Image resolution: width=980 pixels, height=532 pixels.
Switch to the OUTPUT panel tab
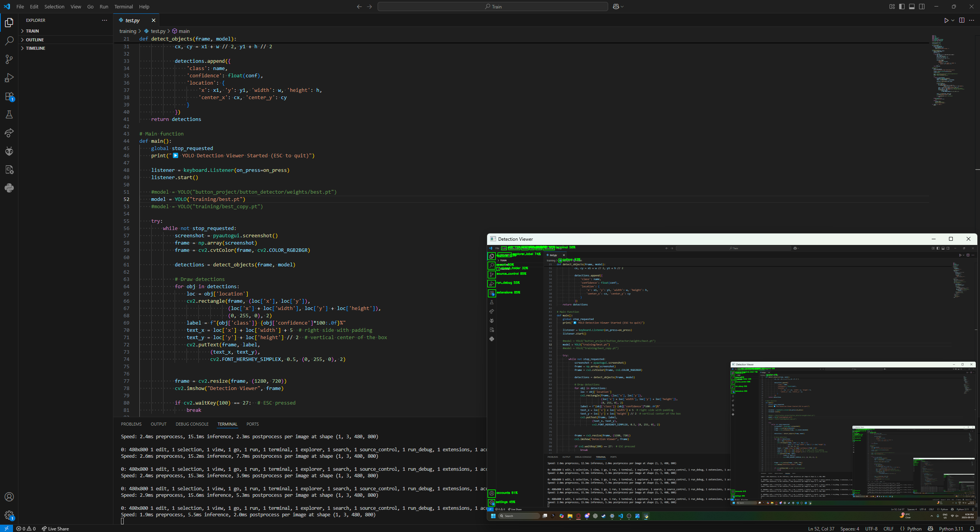click(x=159, y=424)
